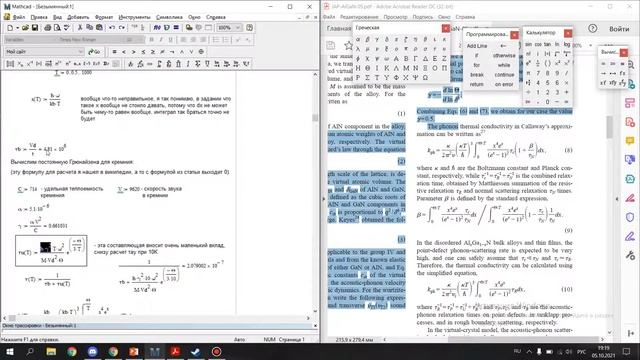The image size is (640, 360).
Task: Open Просмотр menu in Acrobat
Action: pos(396,17)
